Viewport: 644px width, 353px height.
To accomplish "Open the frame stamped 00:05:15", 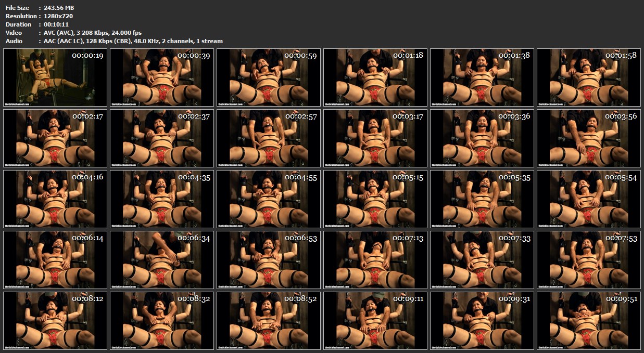I will tap(375, 199).
